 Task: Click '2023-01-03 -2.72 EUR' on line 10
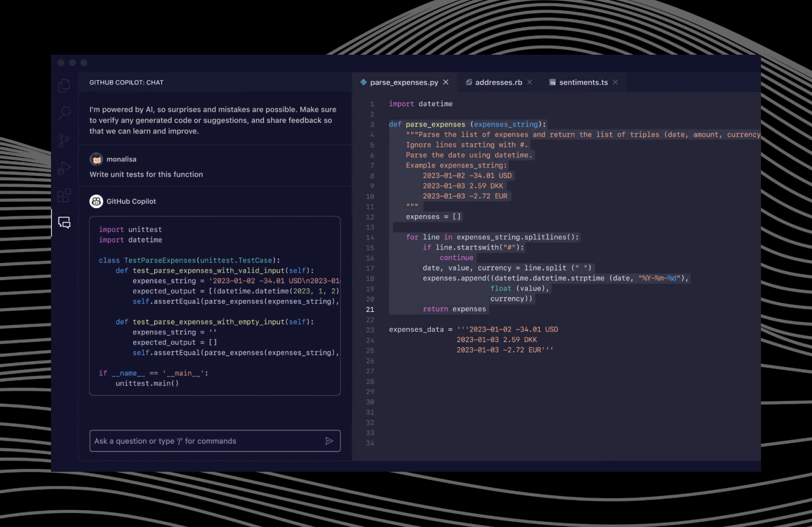point(465,196)
